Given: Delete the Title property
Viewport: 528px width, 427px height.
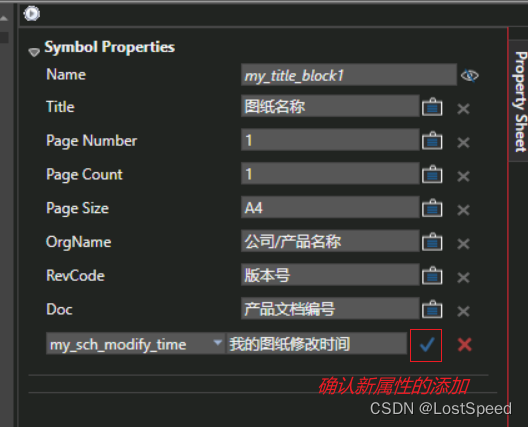Looking at the screenshot, I should [x=463, y=109].
